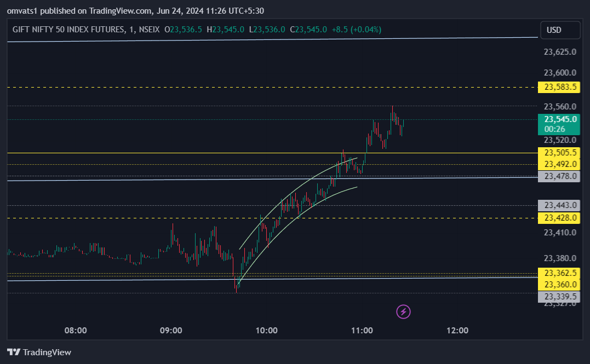This screenshot has width=590, height=364.
Task: Click the close value C23,545.0
Action: pyautogui.click(x=308, y=30)
